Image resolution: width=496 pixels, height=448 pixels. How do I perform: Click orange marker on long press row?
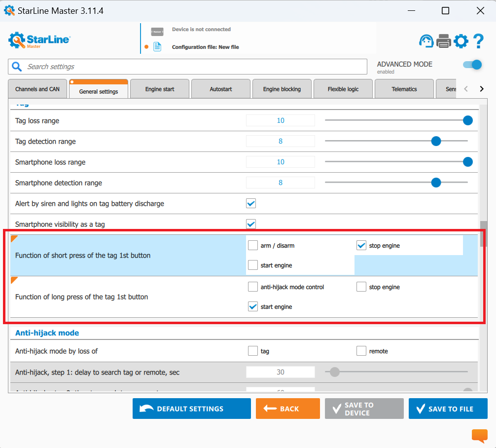click(14, 280)
